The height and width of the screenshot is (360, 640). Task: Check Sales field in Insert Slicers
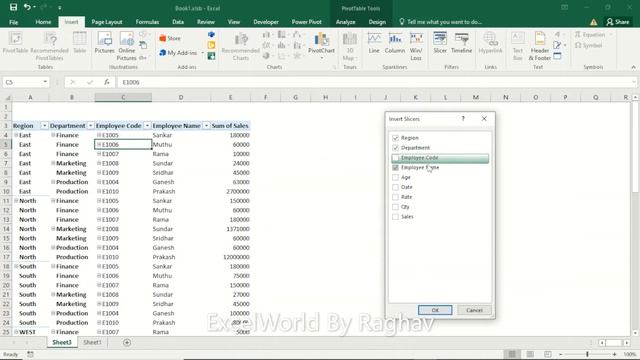(395, 217)
